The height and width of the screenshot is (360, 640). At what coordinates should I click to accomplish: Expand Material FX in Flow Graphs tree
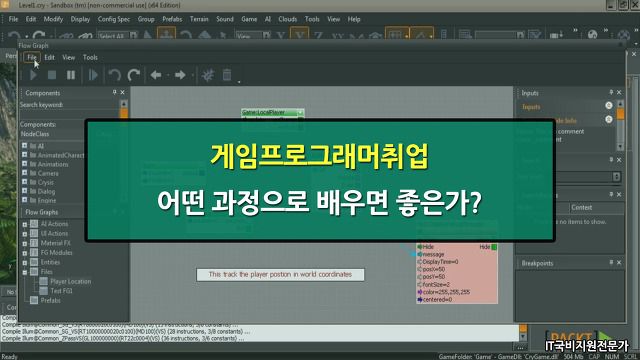(25, 244)
